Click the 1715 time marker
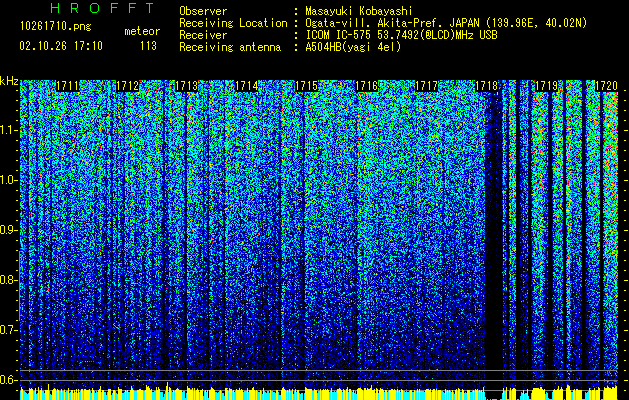The height and width of the screenshot is (400, 629). [306, 86]
